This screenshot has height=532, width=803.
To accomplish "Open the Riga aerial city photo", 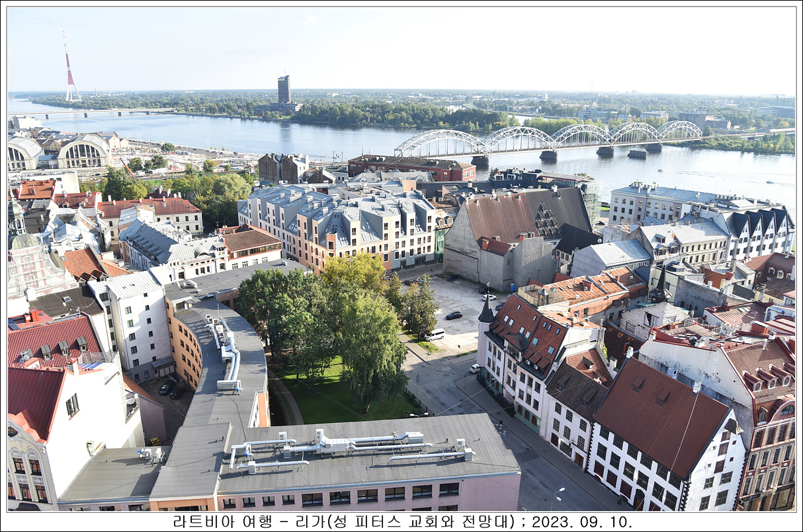I will [x=401, y=258].
